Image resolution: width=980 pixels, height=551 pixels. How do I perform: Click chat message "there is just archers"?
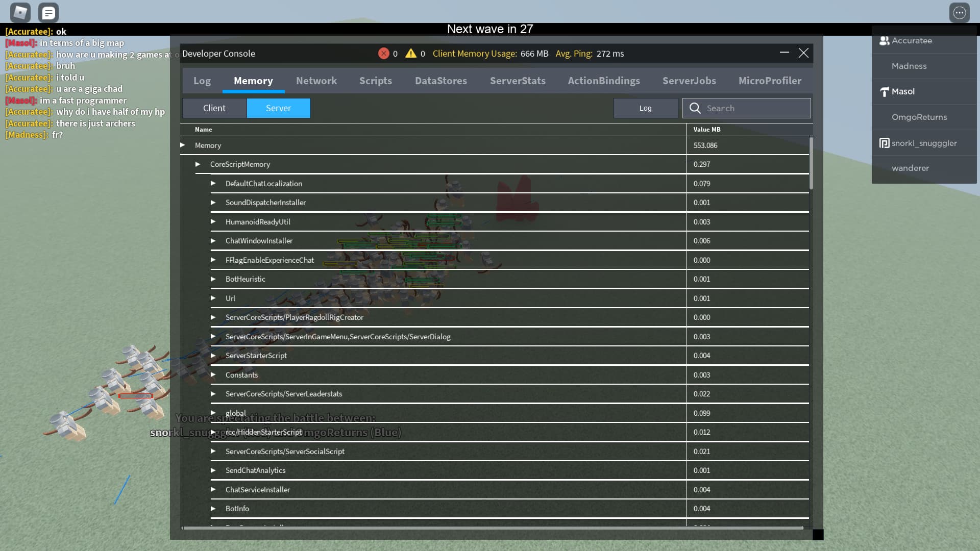click(95, 123)
